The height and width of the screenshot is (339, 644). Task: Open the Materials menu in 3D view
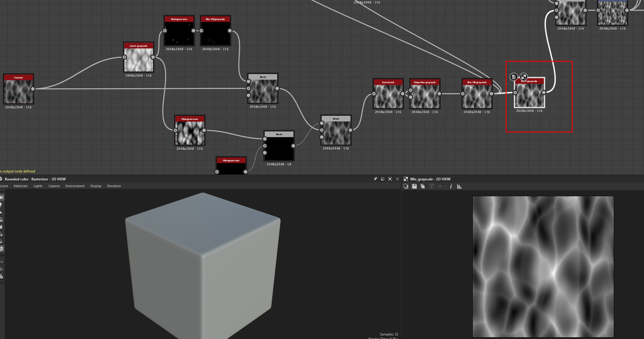point(21,186)
